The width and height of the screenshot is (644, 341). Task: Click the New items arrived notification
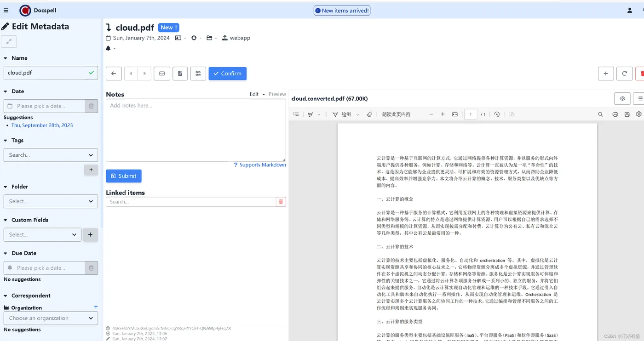click(342, 11)
